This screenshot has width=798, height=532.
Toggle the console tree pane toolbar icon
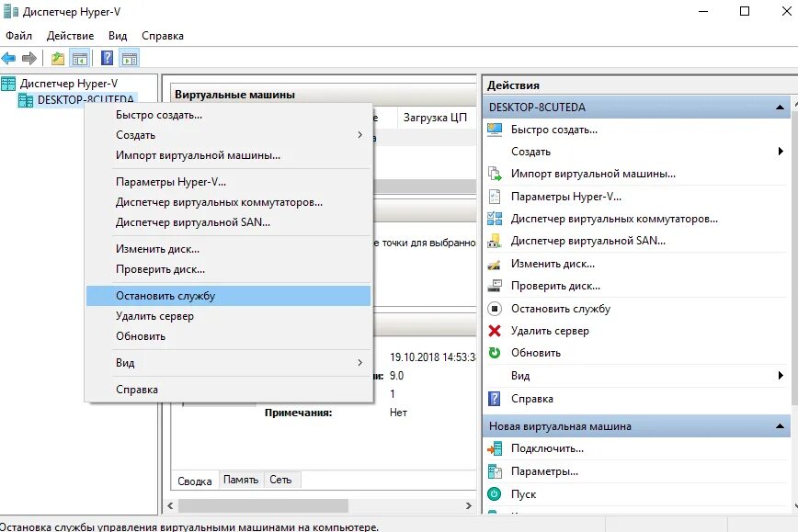point(80,59)
